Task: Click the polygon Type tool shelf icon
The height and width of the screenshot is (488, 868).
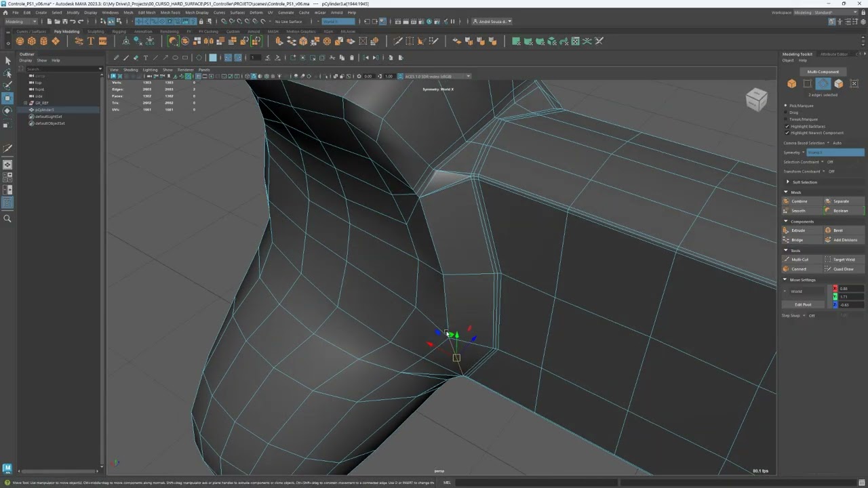Action: click(91, 41)
